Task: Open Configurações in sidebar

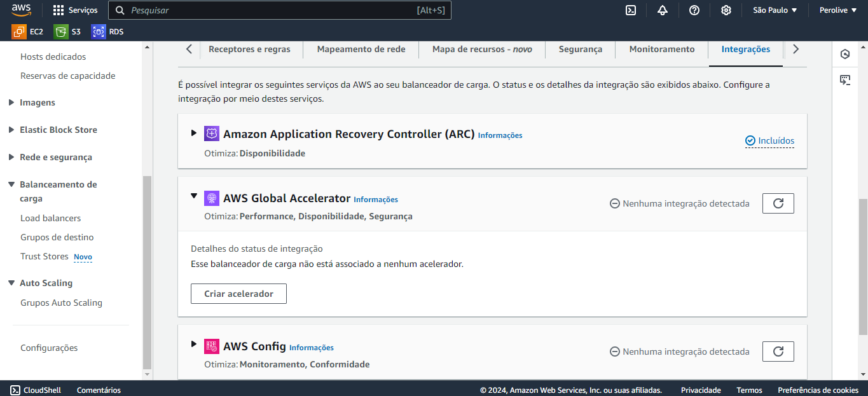Action: pos(49,348)
